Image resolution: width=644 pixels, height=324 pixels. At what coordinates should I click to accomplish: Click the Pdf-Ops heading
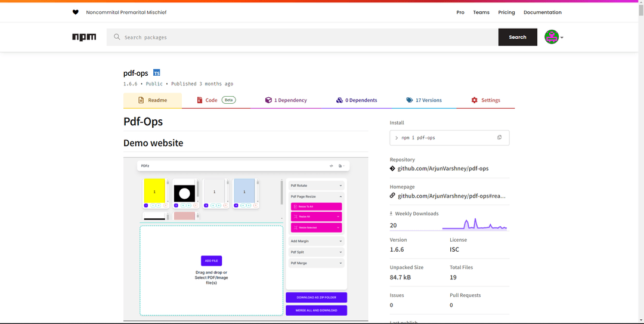(143, 122)
